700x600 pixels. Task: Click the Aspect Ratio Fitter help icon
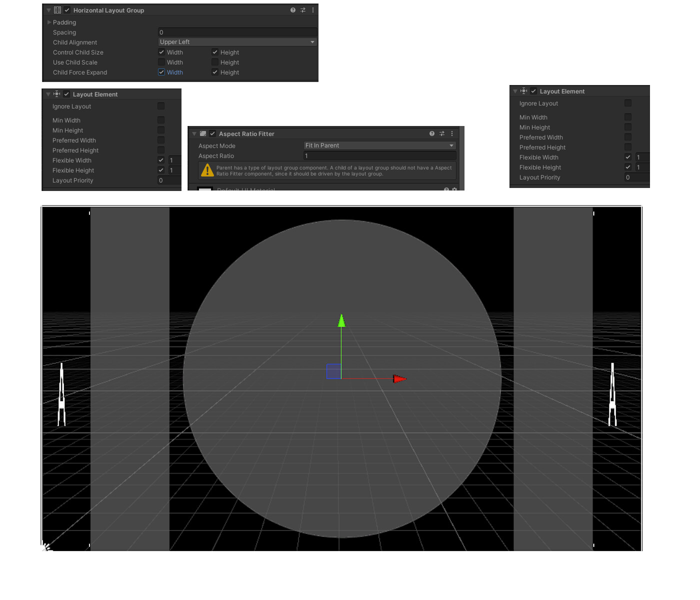point(431,133)
